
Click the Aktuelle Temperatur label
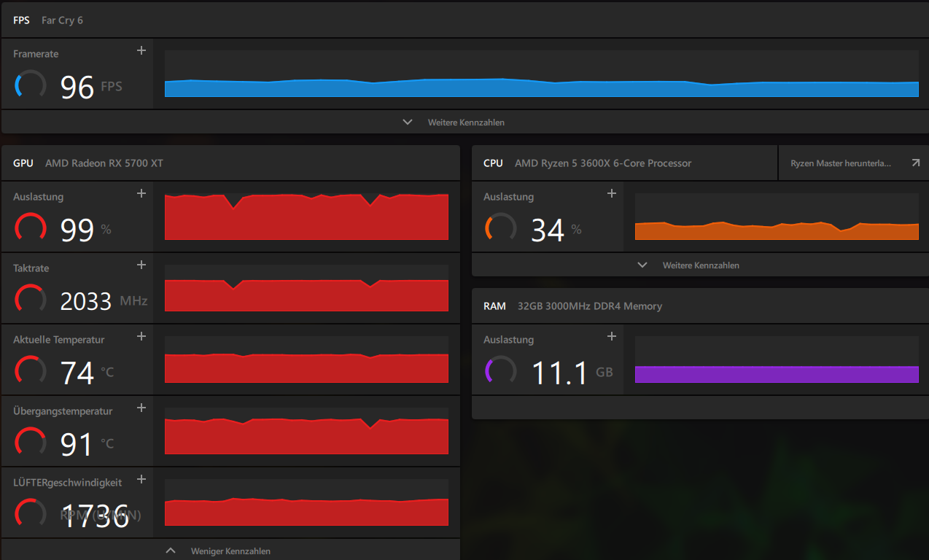point(59,340)
